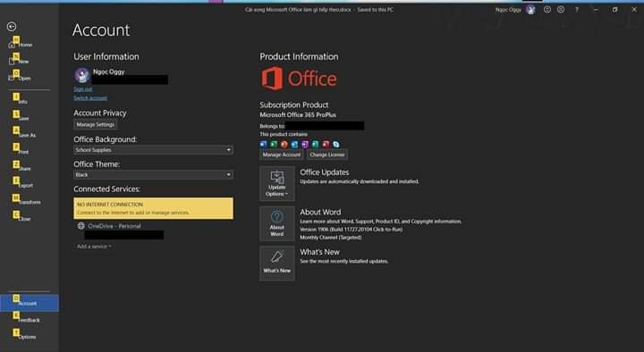The image size is (644, 352).
Task: Click the Change License button
Action: (x=327, y=155)
